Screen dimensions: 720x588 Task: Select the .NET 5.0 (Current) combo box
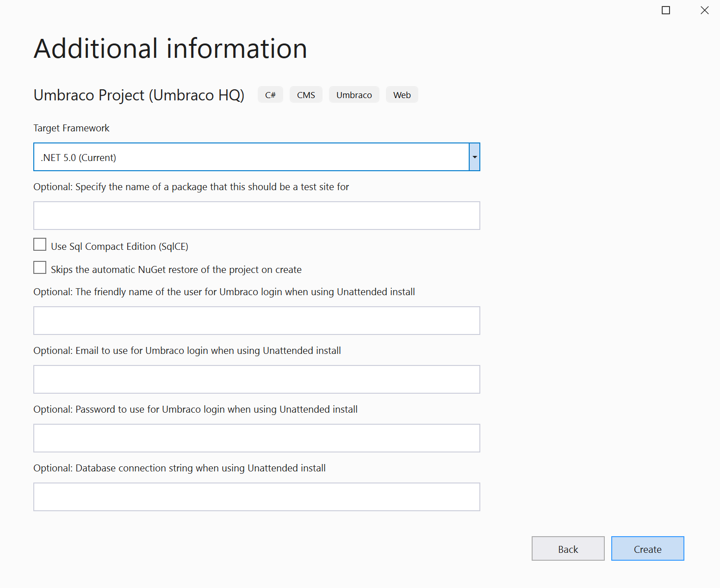click(x=257, y=157)
